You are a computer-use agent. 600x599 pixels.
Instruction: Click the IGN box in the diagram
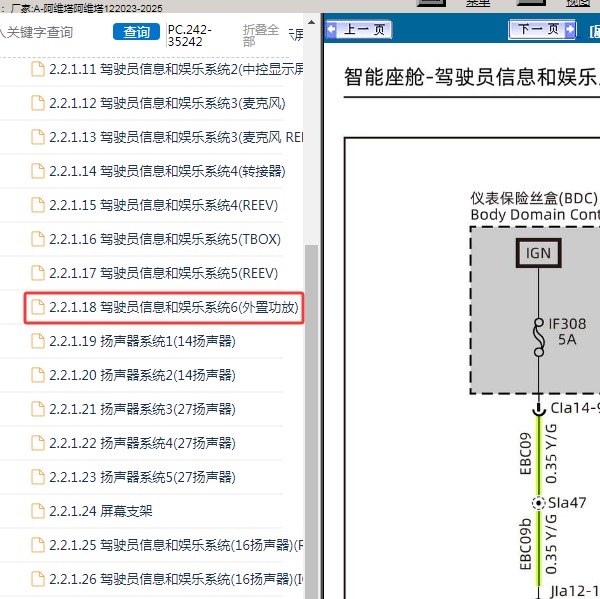click(x=538, y=253)
